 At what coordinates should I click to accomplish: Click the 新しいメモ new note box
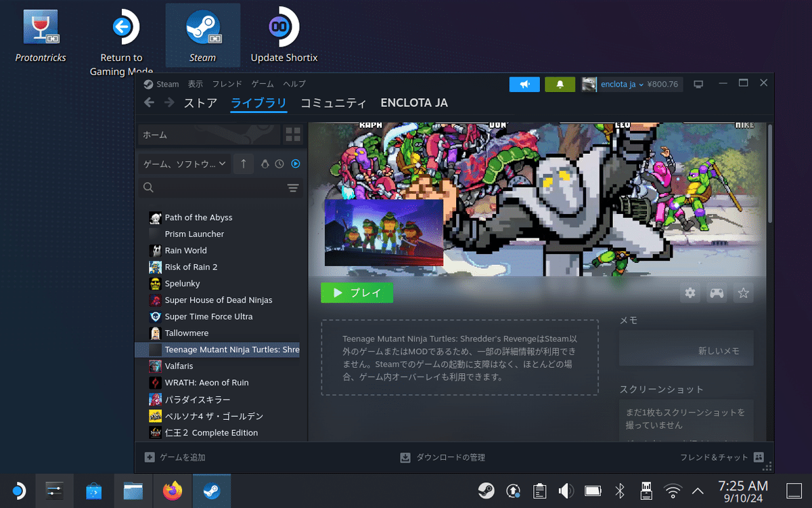pos(686,348)
